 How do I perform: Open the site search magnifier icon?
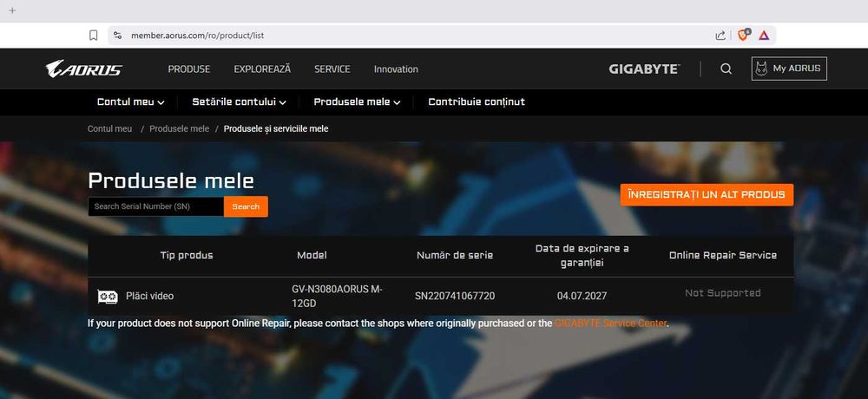click(x=726, y=69)
